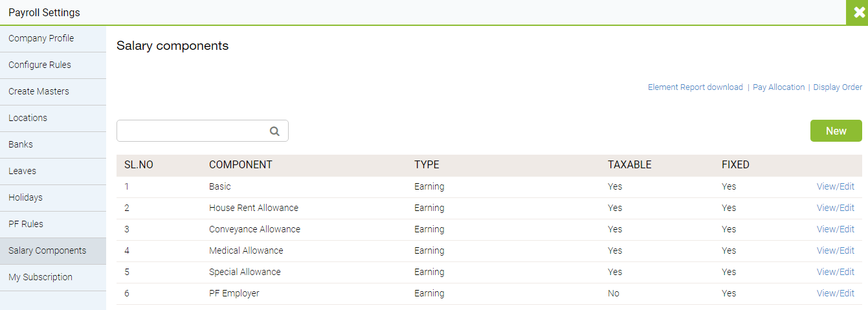Click the Payroll Settings title

(x=44, y=13)
